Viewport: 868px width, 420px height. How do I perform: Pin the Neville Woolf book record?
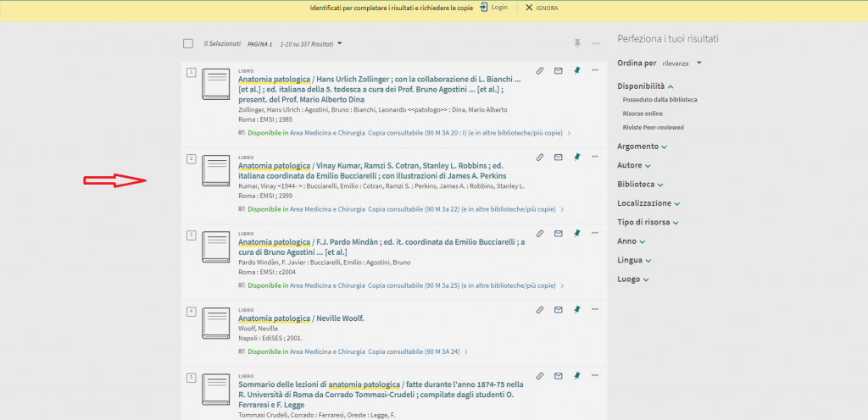(576, 309)
